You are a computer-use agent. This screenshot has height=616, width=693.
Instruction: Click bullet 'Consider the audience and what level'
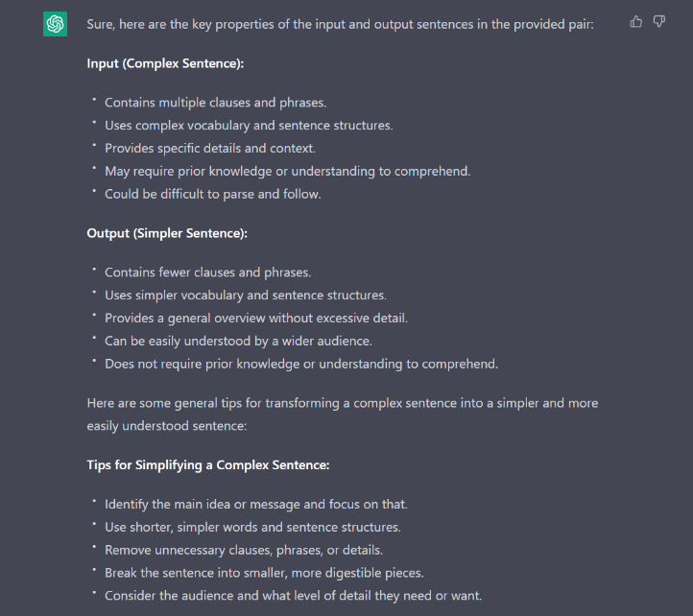pyautogui.click(x=293, y=596)
